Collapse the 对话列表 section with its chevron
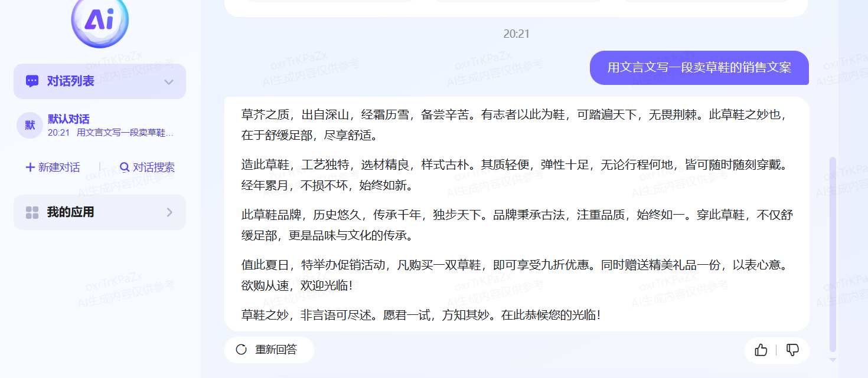Image resolution: width=868 pixels, height=378 pixels. [169, 81]
